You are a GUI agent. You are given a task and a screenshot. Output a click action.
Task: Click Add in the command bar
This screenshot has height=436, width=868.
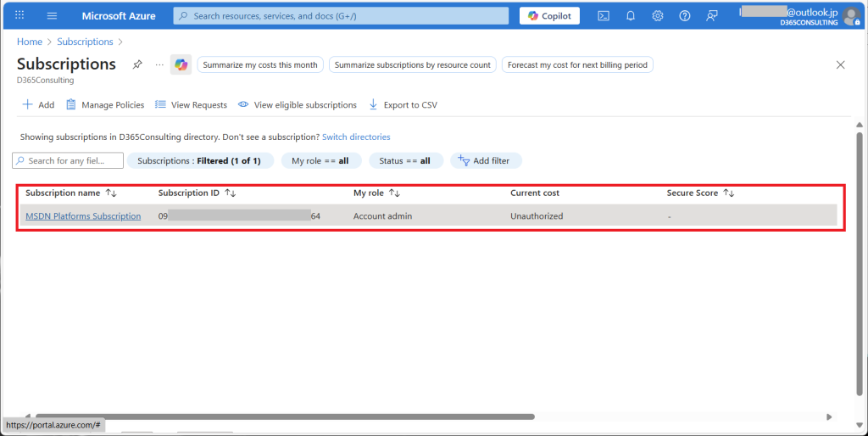[x=38, y=105]
